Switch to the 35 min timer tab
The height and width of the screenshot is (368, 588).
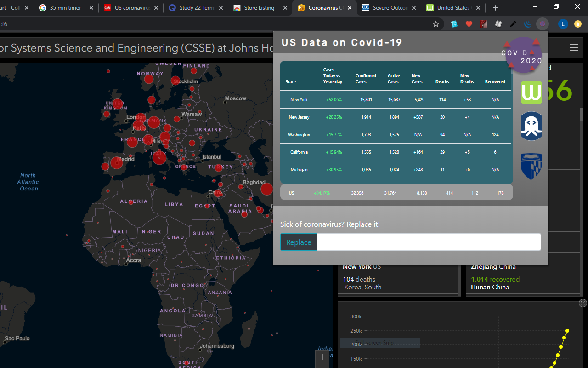(x=66, y=8)
